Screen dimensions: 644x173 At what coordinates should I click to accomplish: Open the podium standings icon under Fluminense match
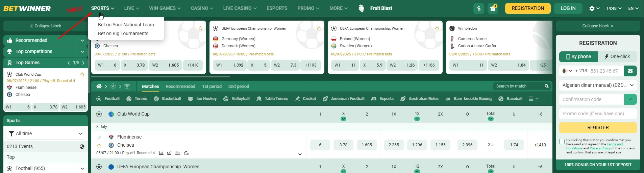pos(186,153)
